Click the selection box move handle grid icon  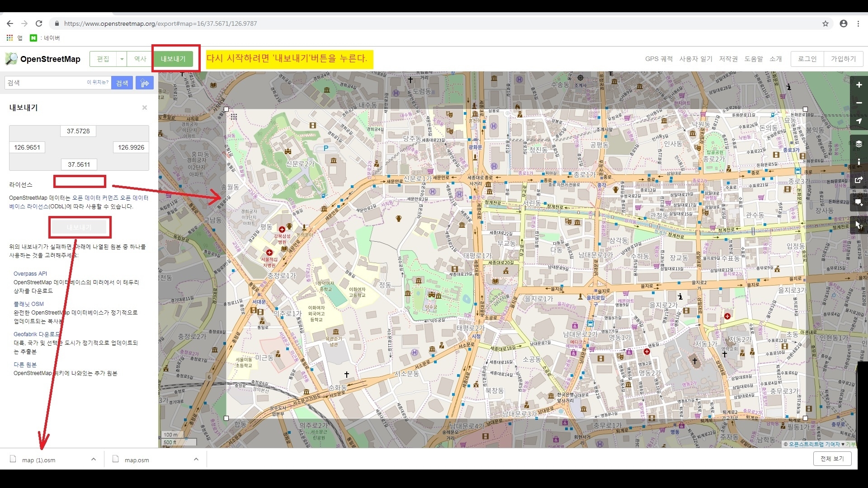tap(234, 117)
